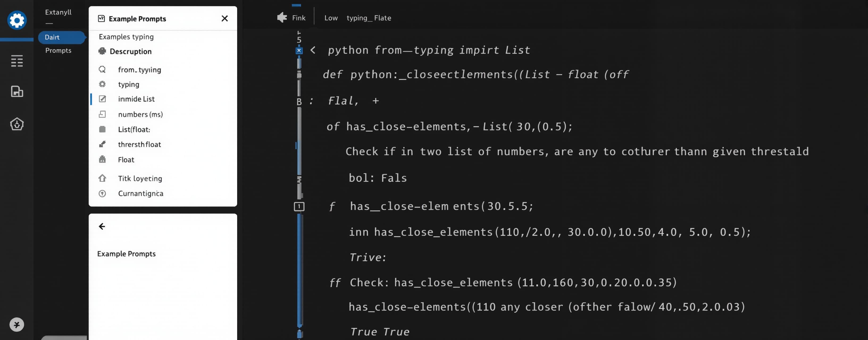Screen dimensions: 868x340
Task: Click the Description puzzle icon
Action: 102,51
